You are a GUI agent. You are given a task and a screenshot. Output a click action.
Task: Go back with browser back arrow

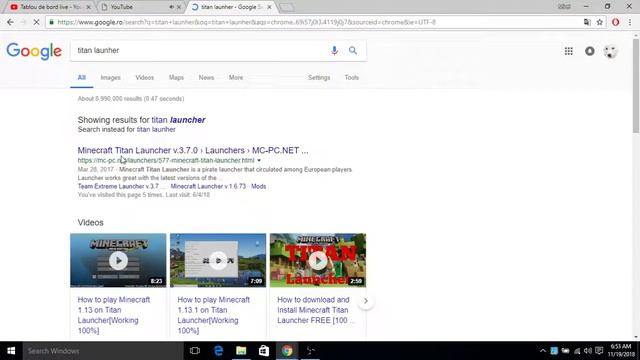[10, 22]
